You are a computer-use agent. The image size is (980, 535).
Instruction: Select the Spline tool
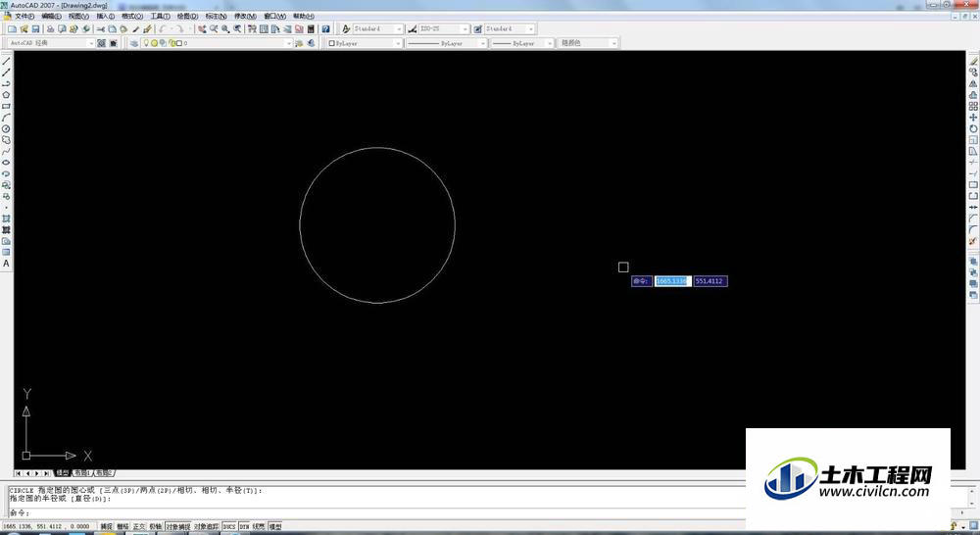[6, 151]
